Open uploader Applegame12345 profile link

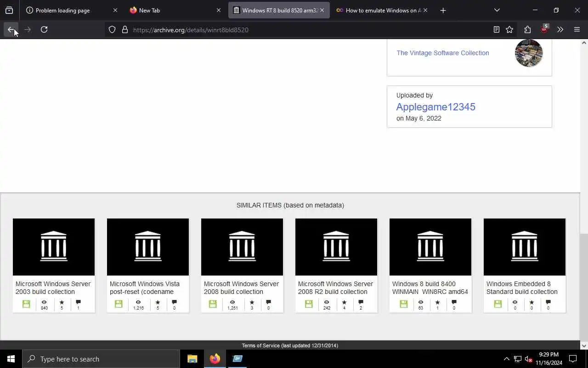(435, 107)
